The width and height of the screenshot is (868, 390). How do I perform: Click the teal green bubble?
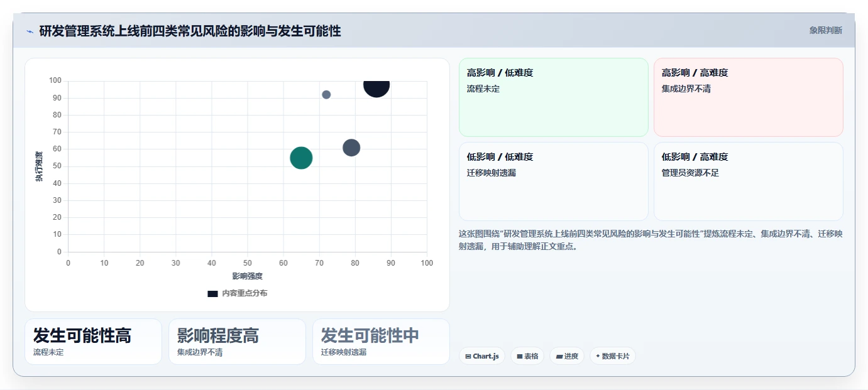(x=301, y=158)
